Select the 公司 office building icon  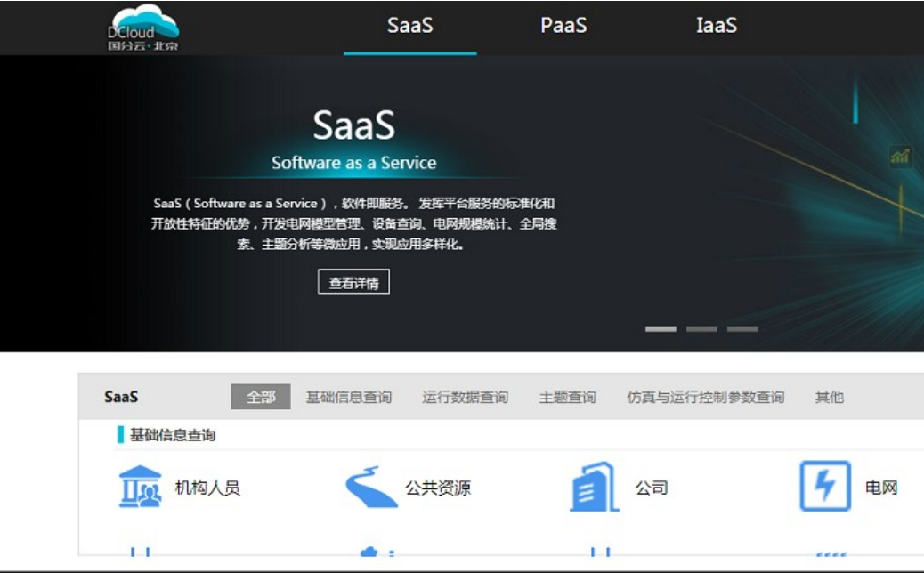pos(594,487)
